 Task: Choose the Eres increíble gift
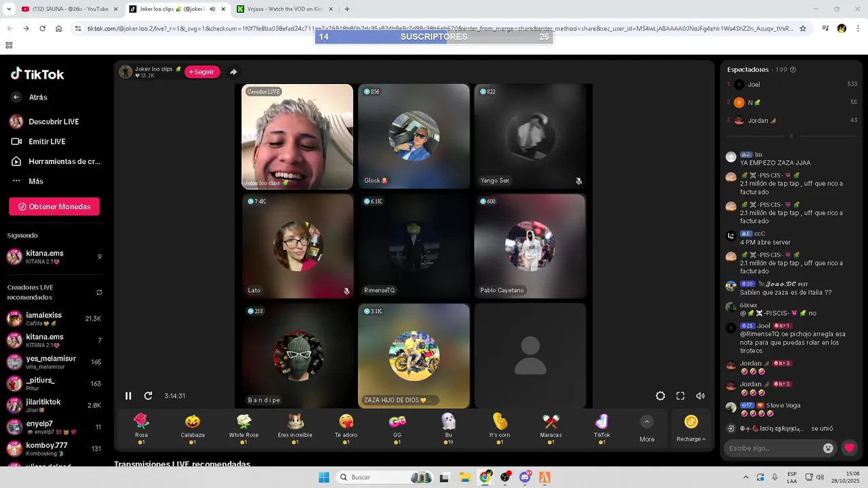(295, 422)
